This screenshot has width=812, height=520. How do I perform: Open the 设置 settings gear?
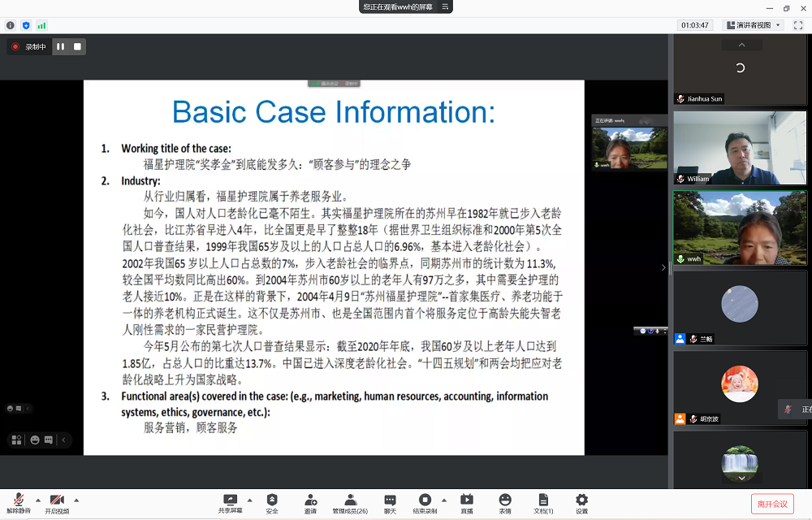(x=581, y=500)
